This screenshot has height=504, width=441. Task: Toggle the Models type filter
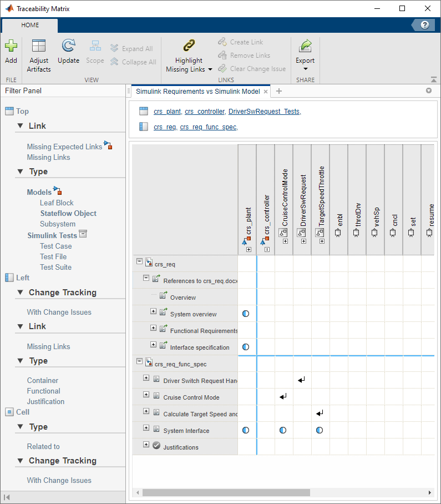tap(39, 192)
